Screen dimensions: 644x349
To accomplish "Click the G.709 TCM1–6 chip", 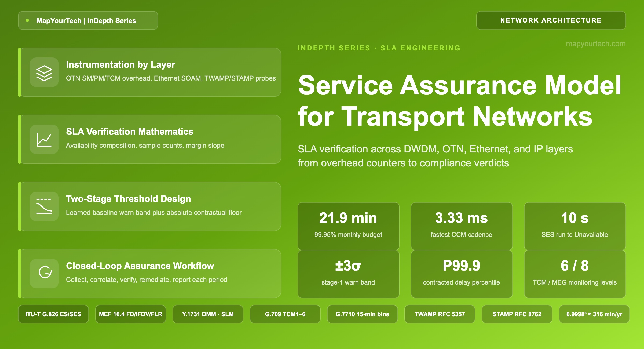I will point(285,314).
